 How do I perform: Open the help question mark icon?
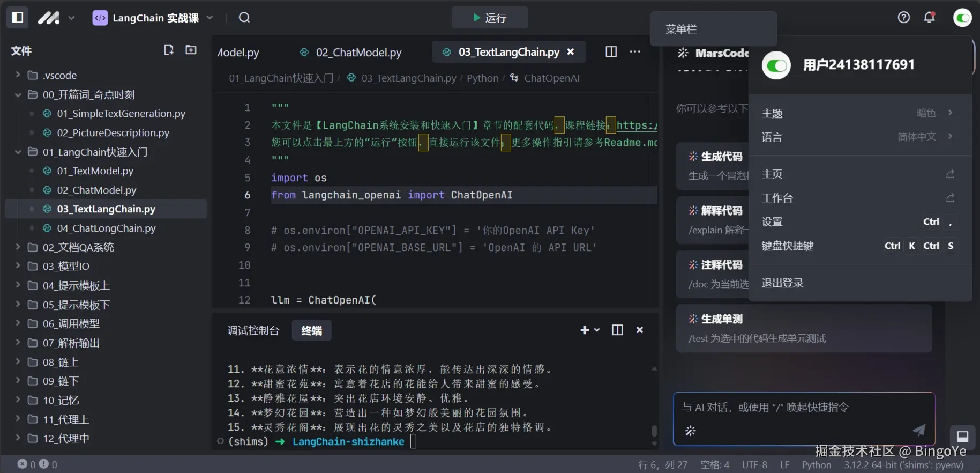[903, 18]
